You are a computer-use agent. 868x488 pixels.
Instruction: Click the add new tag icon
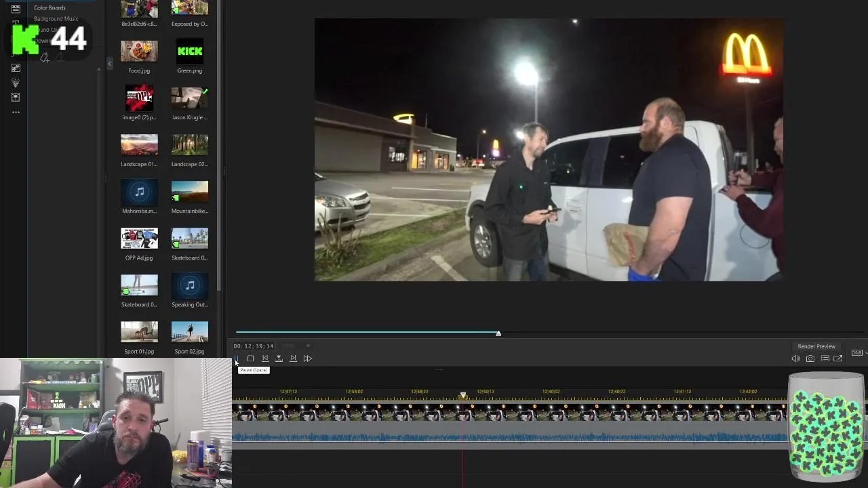tap(45, 58)
